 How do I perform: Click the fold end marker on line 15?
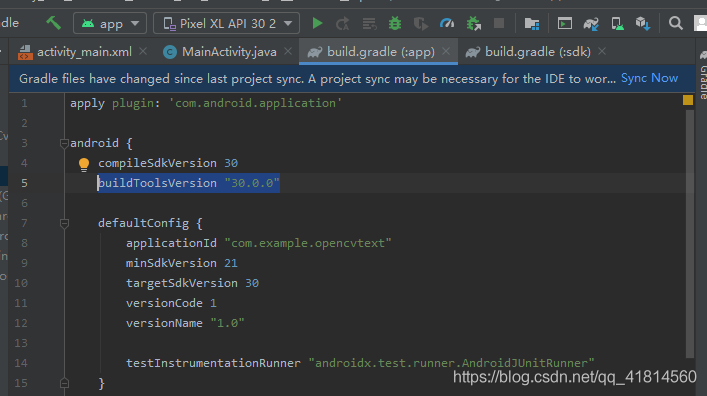coord(64,383)
